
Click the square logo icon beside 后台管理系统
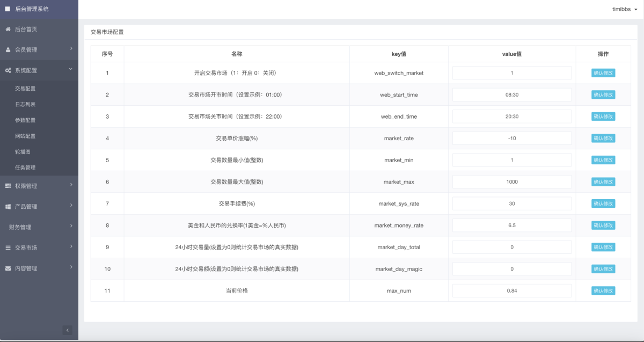tap(8, 9)
